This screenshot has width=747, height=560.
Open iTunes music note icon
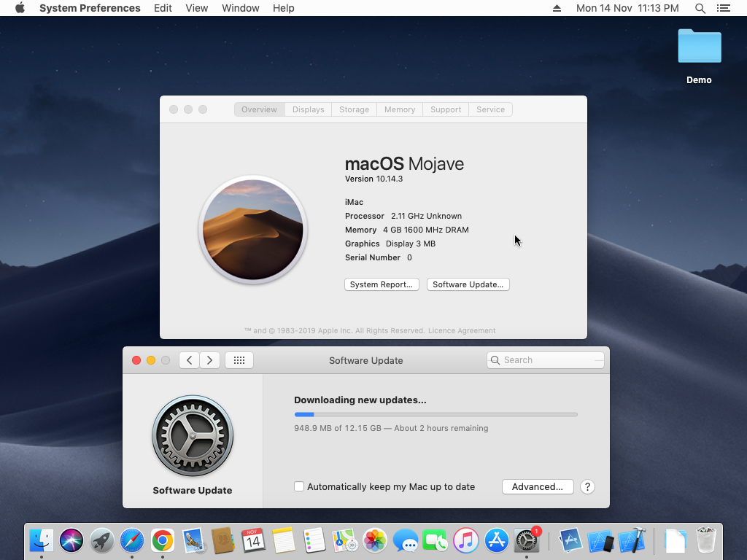[466, 540]
